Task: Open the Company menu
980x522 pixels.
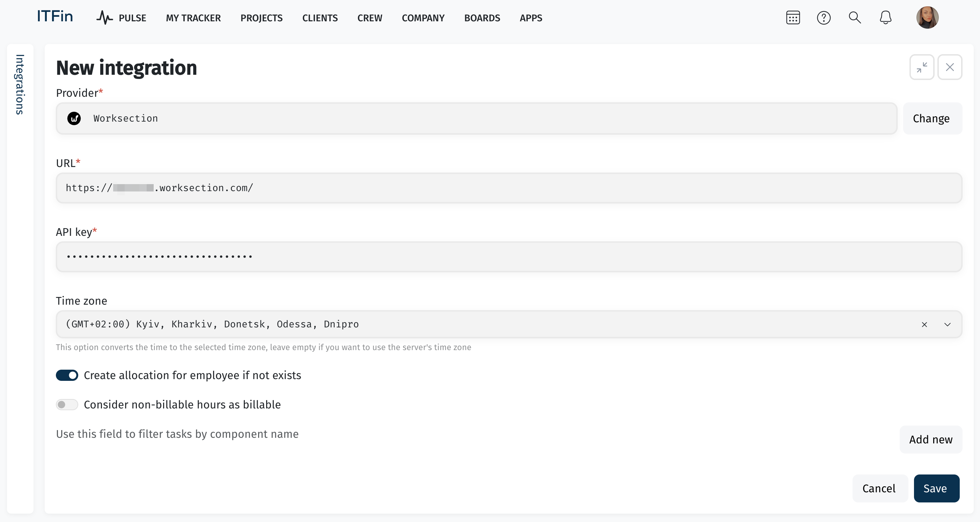Action: click(x=423, y=18)
